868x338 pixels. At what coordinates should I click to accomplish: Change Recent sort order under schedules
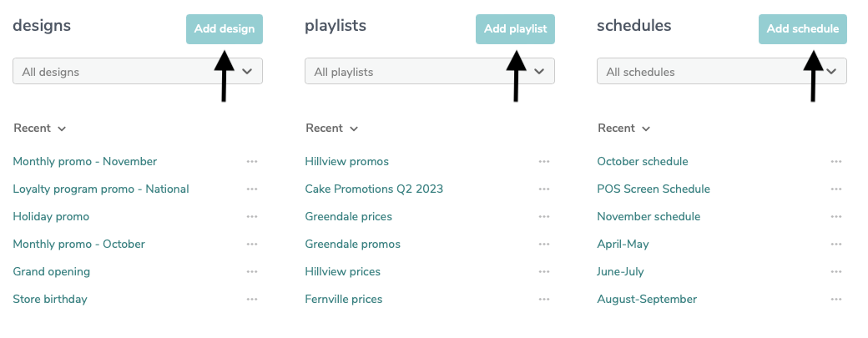(x=624, y=129)
